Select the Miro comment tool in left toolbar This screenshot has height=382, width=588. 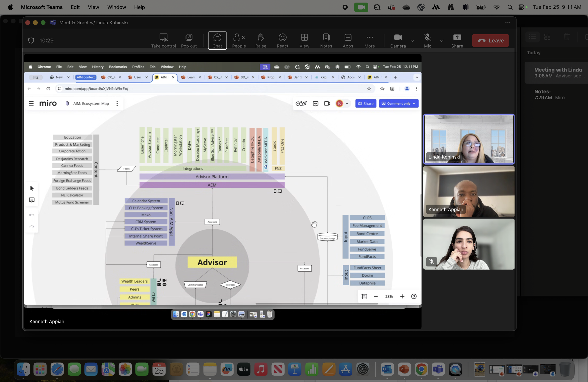32,200
